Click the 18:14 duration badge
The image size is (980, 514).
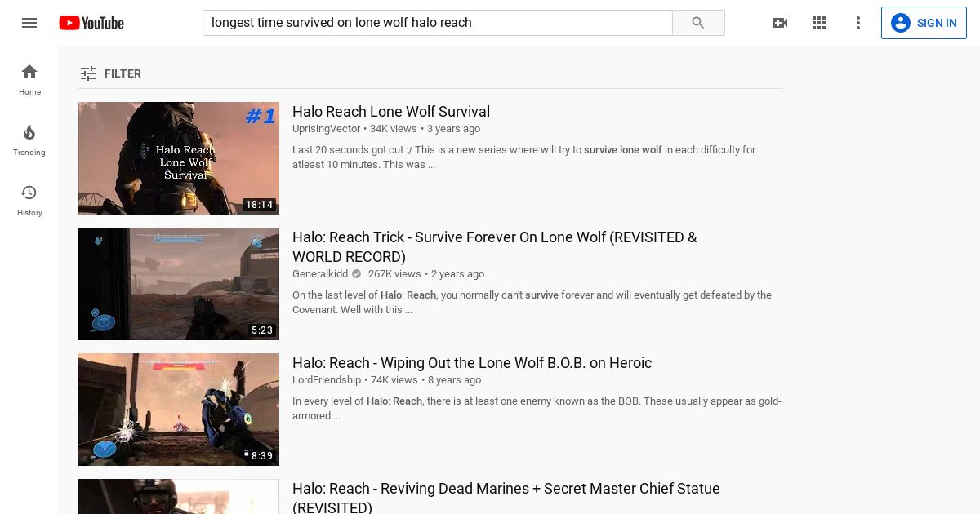(260, 205)
